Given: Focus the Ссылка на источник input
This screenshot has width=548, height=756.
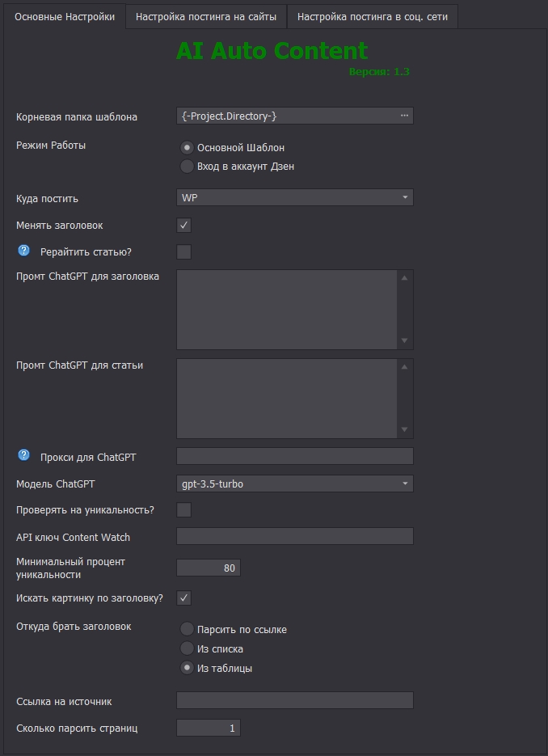Looking at the screenshot, I should (294, 700).
